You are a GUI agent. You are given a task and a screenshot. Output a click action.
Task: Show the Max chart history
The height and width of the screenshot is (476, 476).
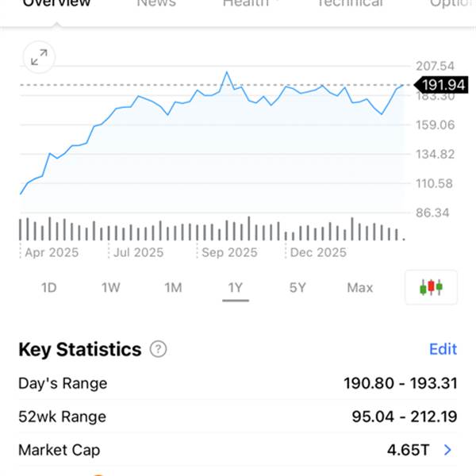click(x=359, y=287)
